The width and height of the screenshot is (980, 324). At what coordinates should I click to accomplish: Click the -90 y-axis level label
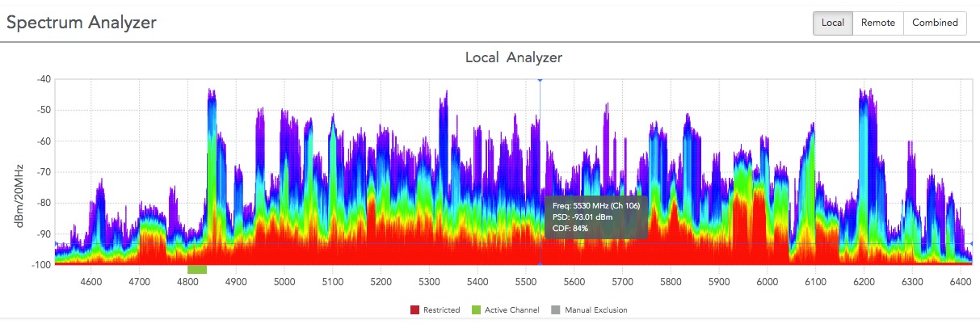43,234
